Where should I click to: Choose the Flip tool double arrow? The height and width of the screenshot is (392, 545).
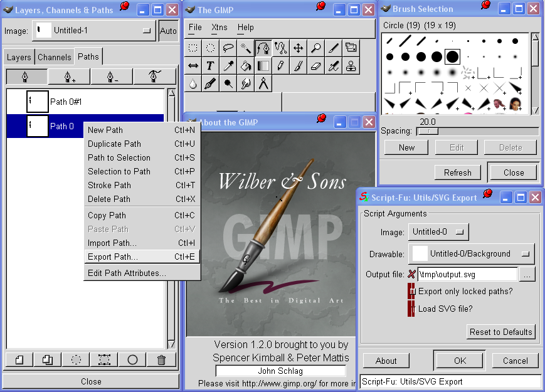pyautogui.click(x=193, y=66)
